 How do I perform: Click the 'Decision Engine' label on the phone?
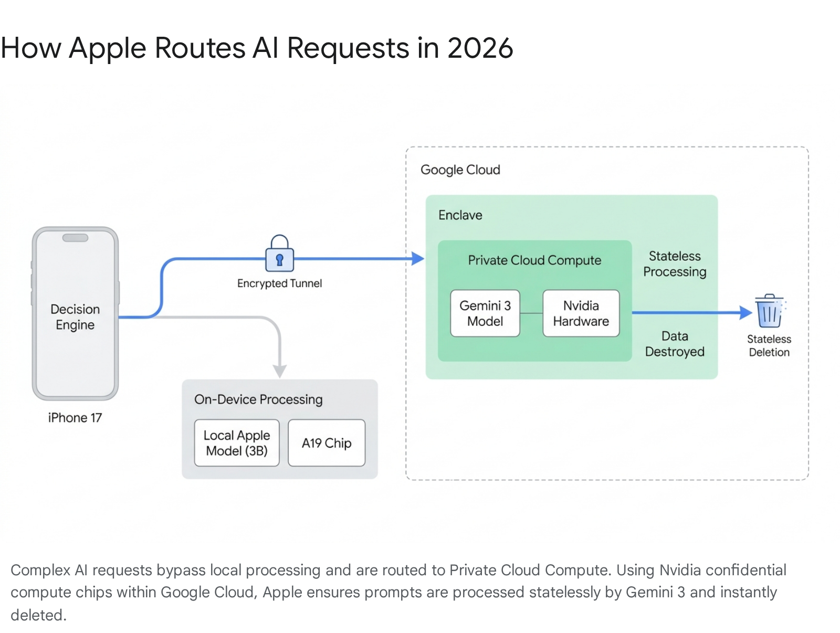[75, 316]
